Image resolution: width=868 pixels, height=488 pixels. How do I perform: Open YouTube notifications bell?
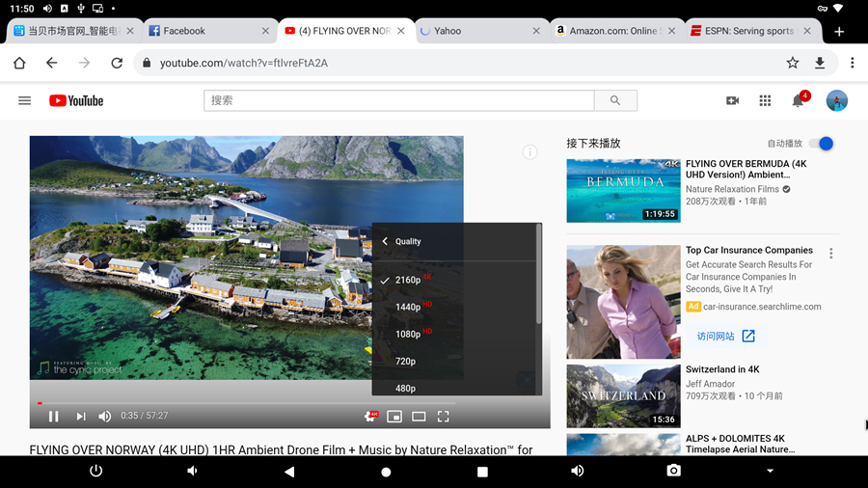(x=798, y=100)
